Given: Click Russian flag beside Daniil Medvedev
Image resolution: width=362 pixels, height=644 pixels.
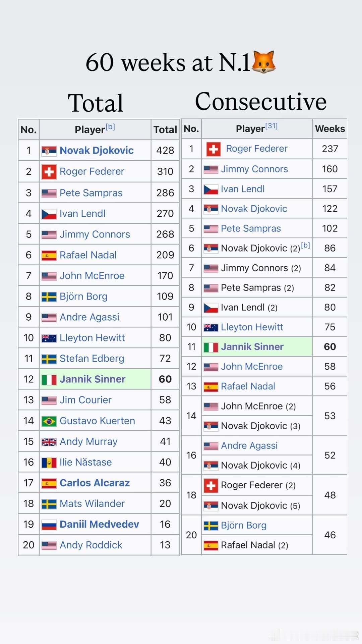Looking at the screenshot, I should pos(49,525).
